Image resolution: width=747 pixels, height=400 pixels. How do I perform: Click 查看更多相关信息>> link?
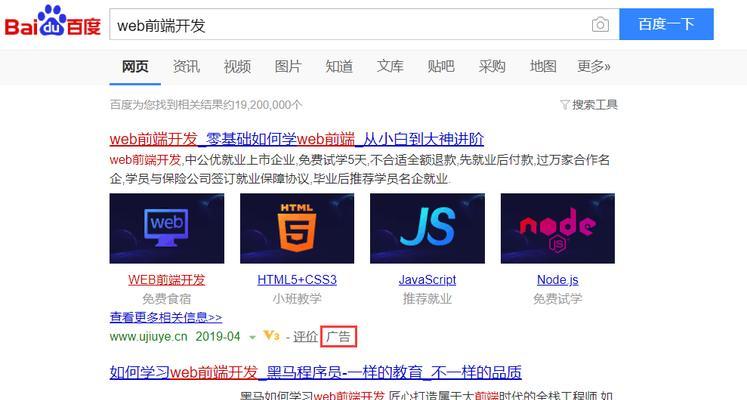click(x=166, y=317)
